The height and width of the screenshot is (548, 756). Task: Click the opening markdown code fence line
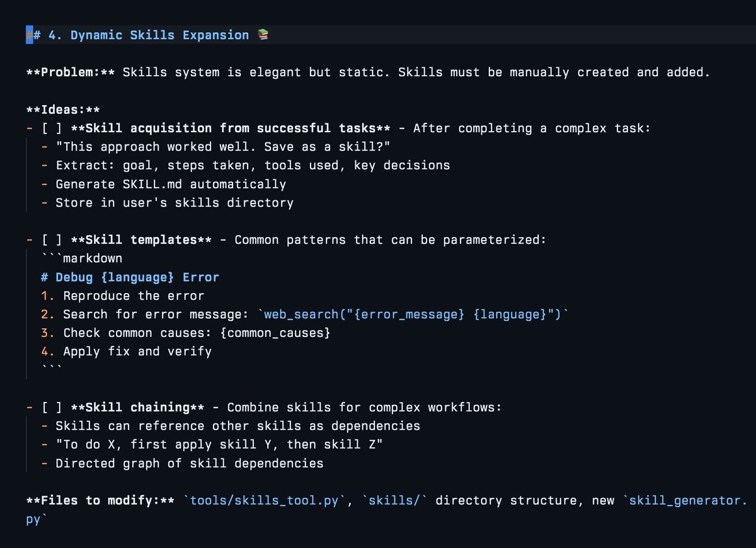point(81,259)
